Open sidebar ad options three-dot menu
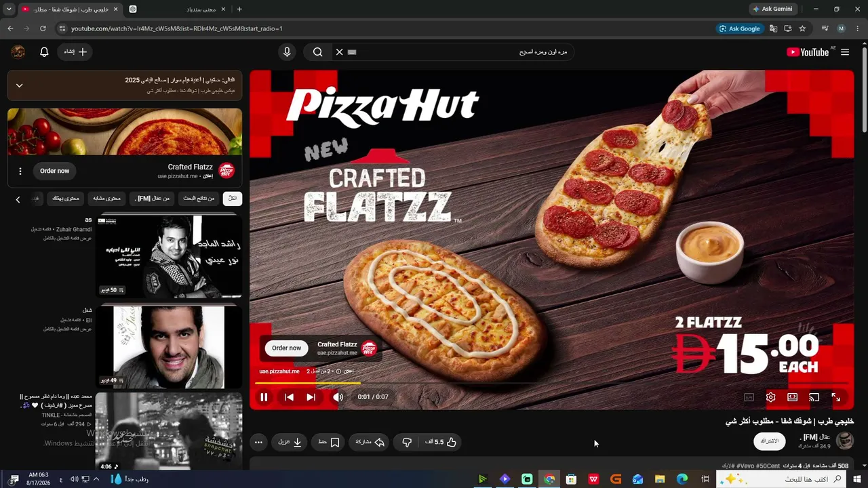The height and width of the screenshot is (488, 868). (20, 171)
